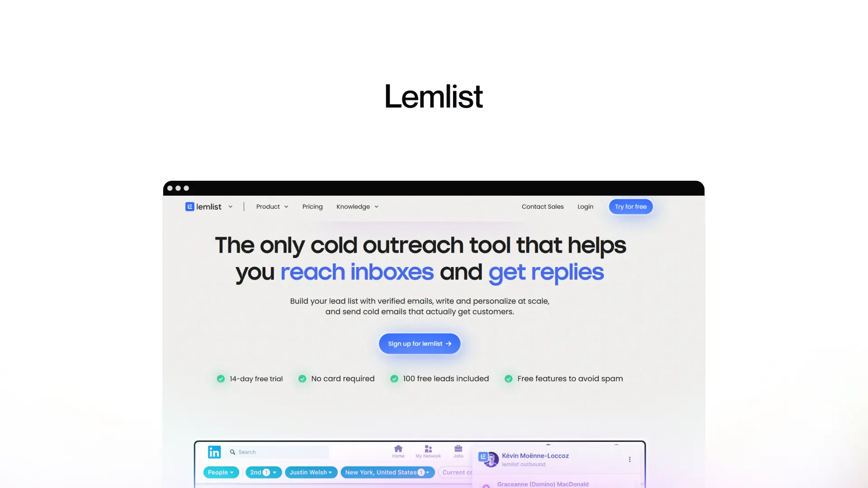The image size is (868, 488).
Task: Click the three-dot menu icon in chat
Action: coord(630,459)
